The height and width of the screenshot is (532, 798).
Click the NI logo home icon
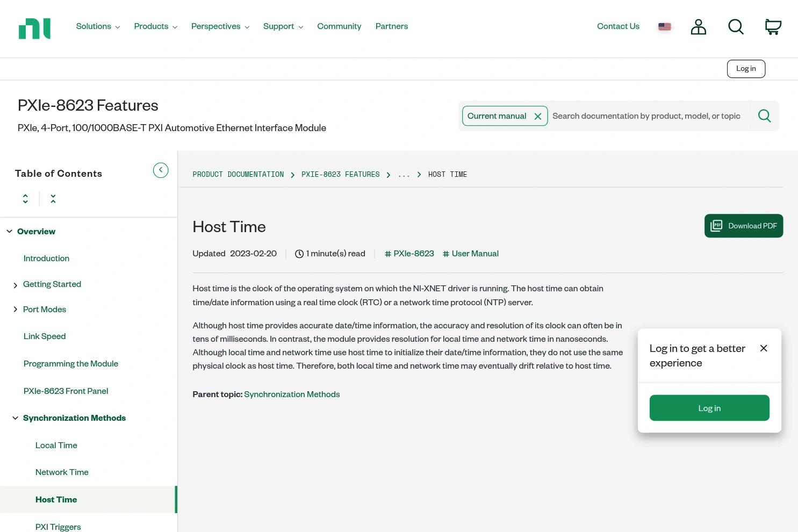pos(34,28)
